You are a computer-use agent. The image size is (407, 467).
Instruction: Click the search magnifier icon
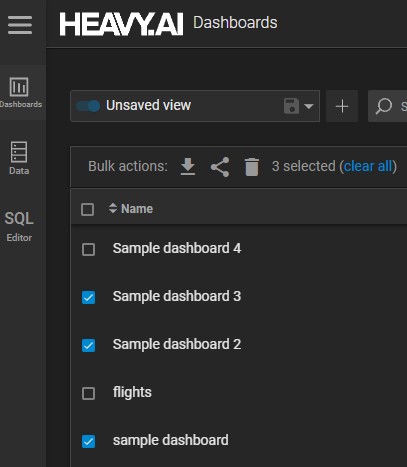pyautogui.click(x=384, y=106)
